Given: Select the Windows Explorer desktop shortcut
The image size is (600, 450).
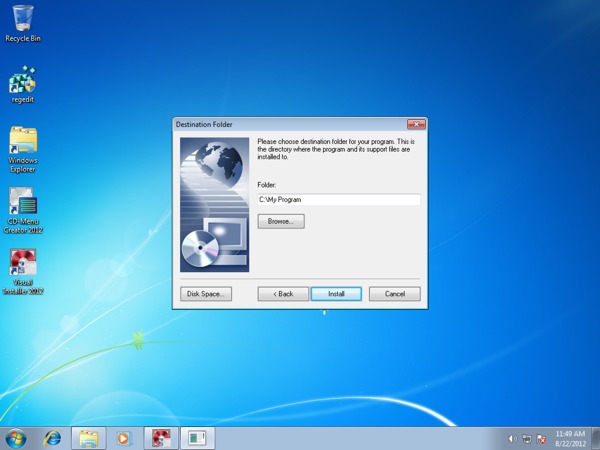Looking at the screenshot, I should click(23, 149).
